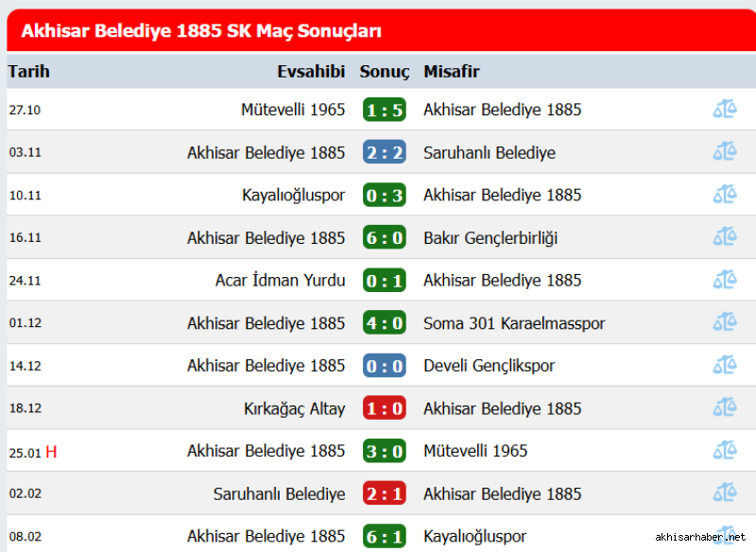Click scales icon in 25.01 Mütevelli 1965 row
This screenshot has width=756, height=552.
[725, 451]
